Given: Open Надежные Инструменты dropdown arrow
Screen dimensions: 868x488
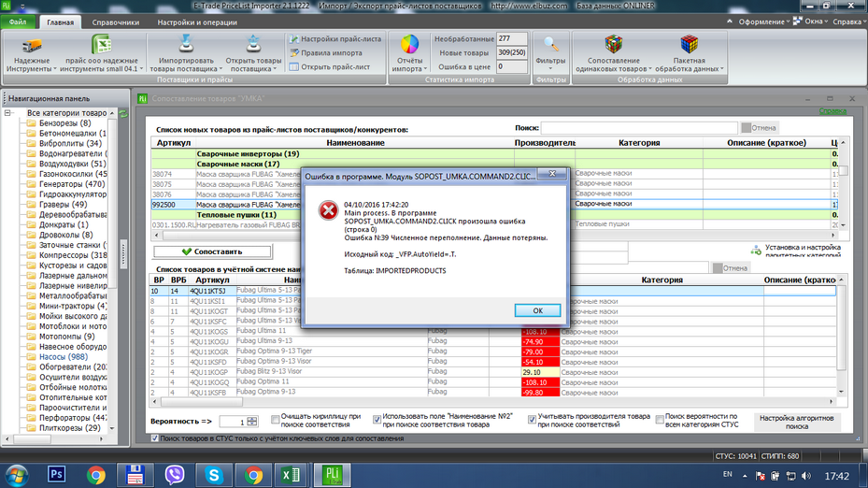Looking at the screenshot, I should pyautogui.click(x=55, y=69).
